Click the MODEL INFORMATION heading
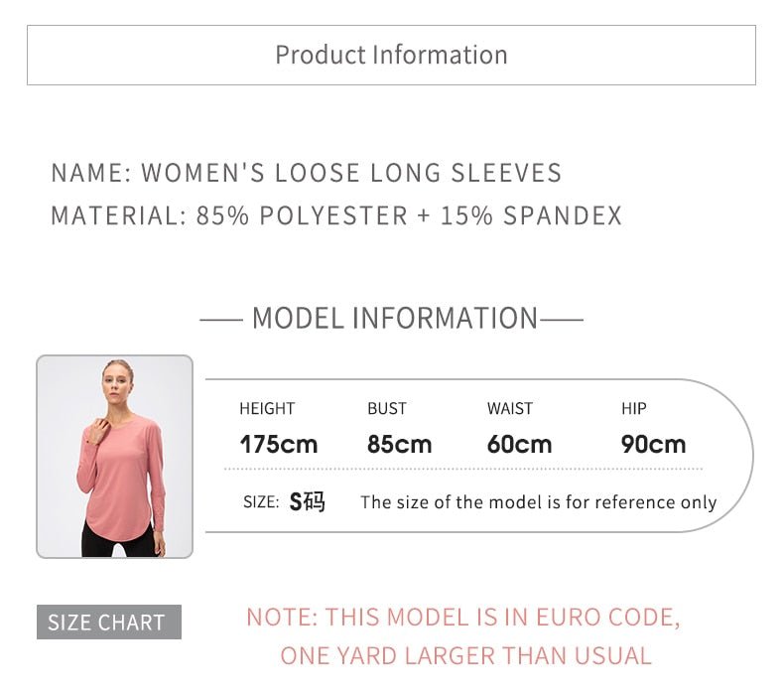Screen dimensions: 784x695 (x=394, y=318)
